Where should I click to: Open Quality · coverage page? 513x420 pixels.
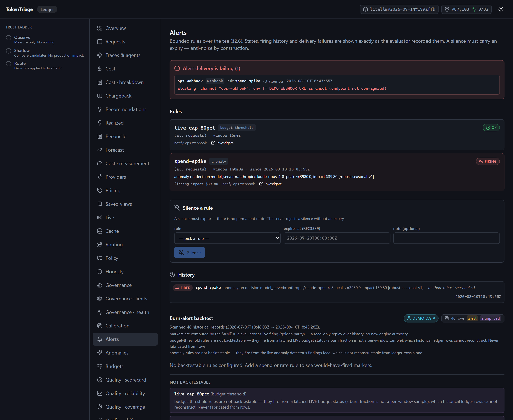(125, 407)
